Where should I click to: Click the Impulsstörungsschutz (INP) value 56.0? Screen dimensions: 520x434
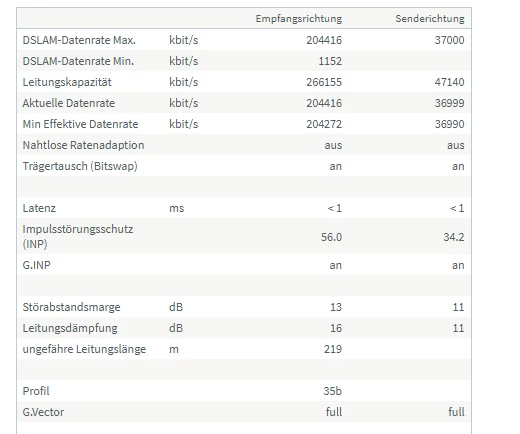point(331,237)
